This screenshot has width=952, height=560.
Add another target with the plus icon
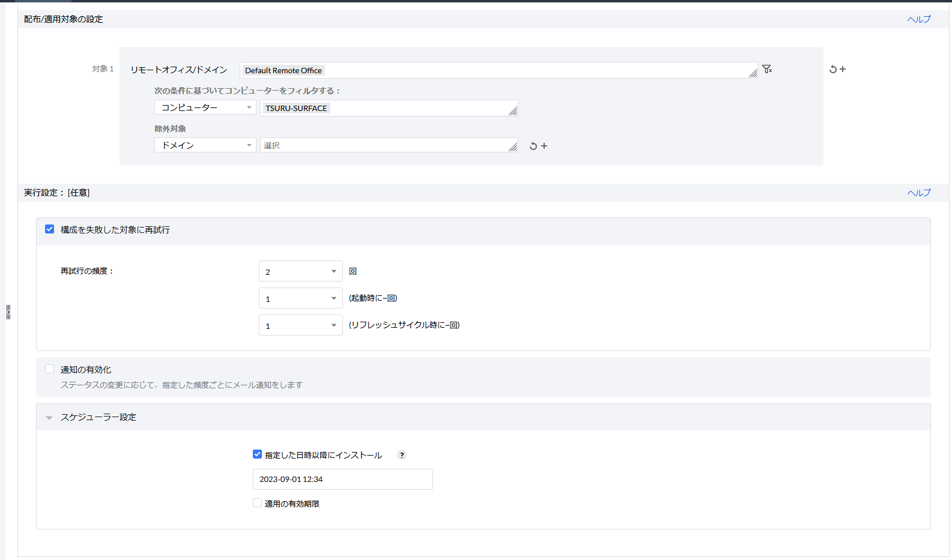pyautogui.click(x=843, y=69)
